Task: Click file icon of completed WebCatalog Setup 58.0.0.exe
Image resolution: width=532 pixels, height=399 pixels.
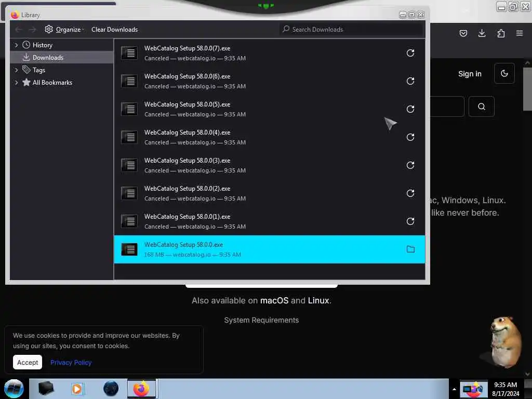Action: (129, 249)
